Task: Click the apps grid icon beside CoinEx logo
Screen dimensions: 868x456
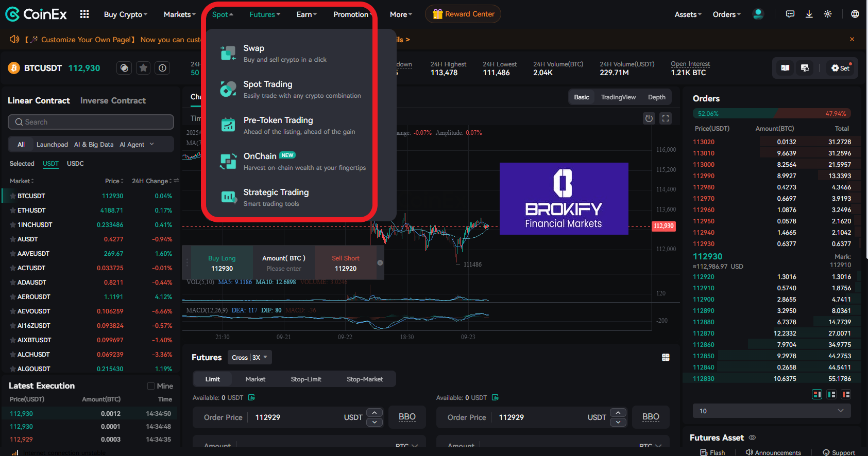Action: tap(84, 14)
